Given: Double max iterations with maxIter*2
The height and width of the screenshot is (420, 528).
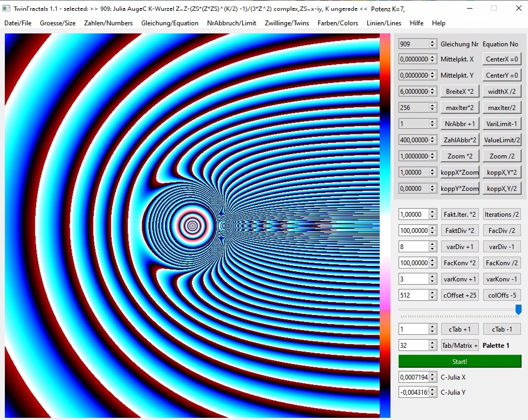Looking at the screenshot, I should [460, 107].
